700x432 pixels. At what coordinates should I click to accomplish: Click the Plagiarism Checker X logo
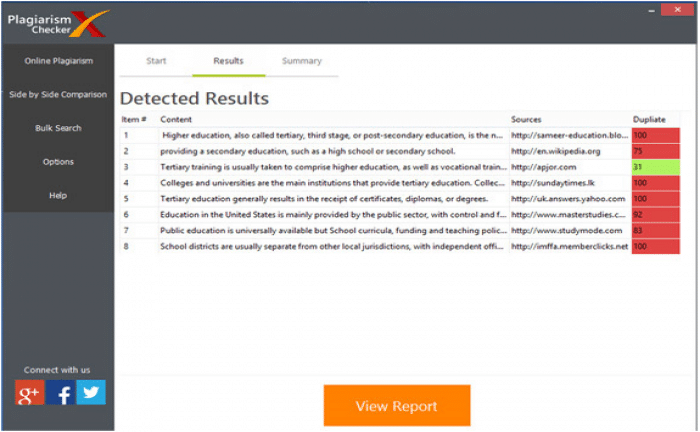pyautogui.click(x=55, y=22)
